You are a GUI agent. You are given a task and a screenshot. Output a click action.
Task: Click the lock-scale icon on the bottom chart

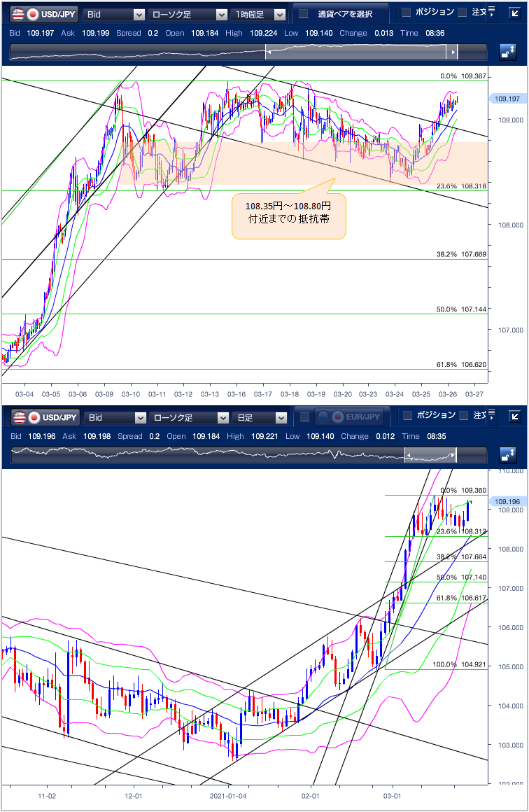[507, 456]
